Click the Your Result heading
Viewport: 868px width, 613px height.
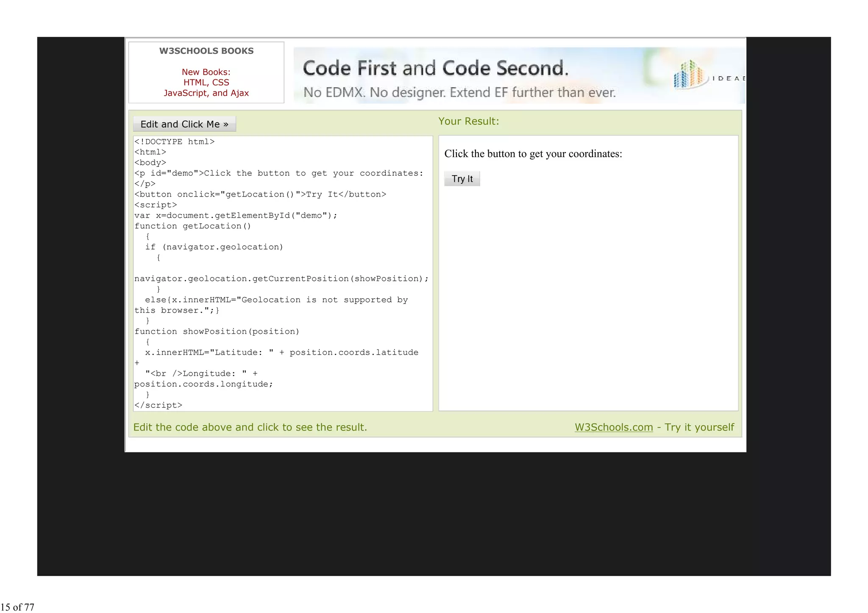pyautogui.click(x=468, y=121)
